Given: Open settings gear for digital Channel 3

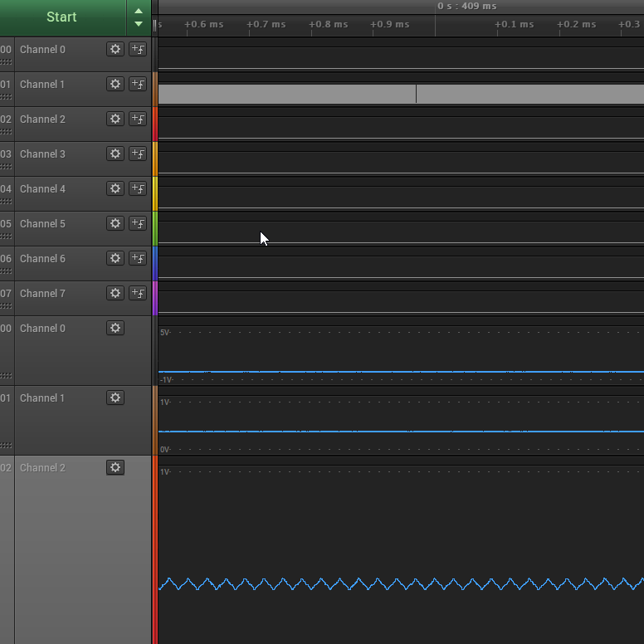Looking at the screenshot, I should click(115, 154).
